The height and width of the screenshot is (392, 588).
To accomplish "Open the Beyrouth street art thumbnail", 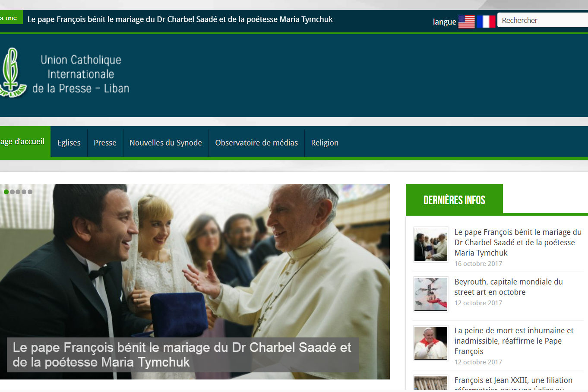I will tap(431, 294).
